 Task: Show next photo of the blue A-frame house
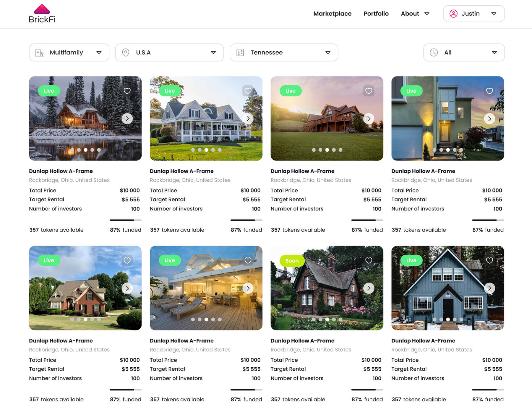tap(489, 288)
